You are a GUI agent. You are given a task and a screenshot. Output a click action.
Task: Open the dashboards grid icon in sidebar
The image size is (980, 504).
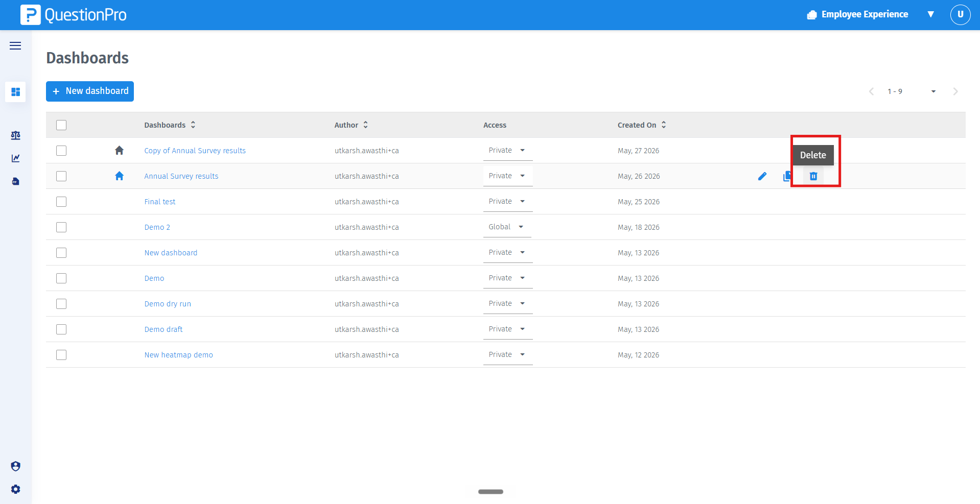pyautogui.click(x=15, y=92)
